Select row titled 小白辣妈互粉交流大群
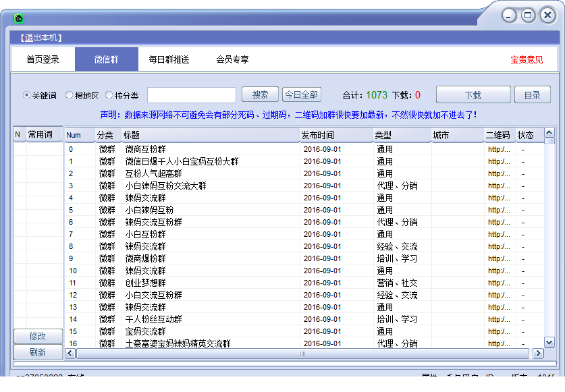Viewport: 565px width, 392px height. pyautogui.click(x=304, y=186)
